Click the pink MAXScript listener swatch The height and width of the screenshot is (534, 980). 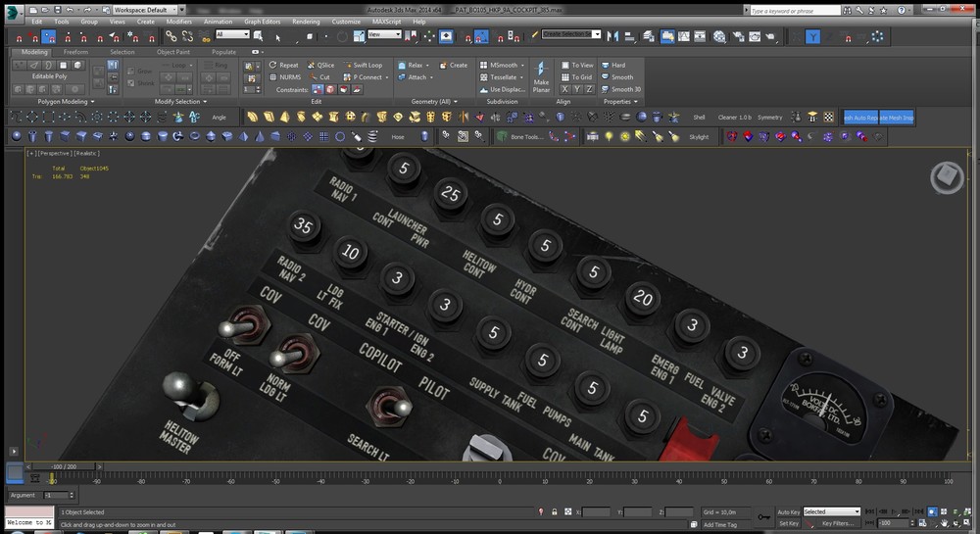(29, 511)
